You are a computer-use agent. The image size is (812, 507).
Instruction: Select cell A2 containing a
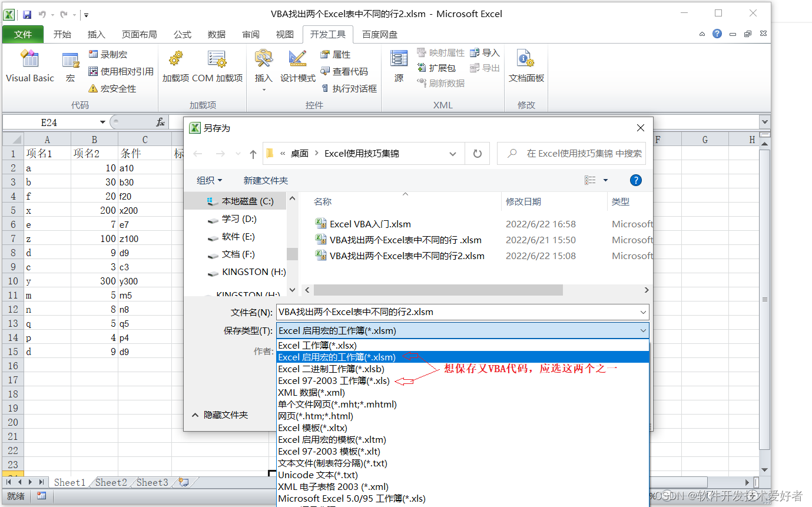[47, 168]
